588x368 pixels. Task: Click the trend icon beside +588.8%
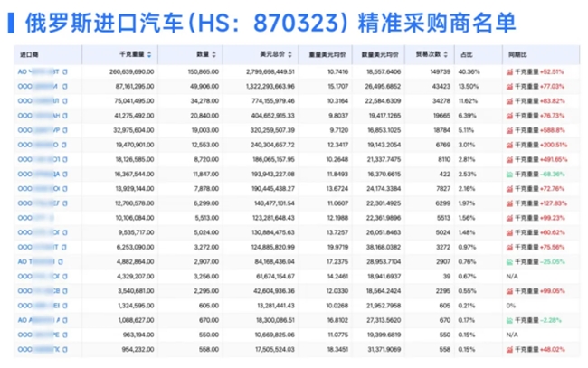510,130
